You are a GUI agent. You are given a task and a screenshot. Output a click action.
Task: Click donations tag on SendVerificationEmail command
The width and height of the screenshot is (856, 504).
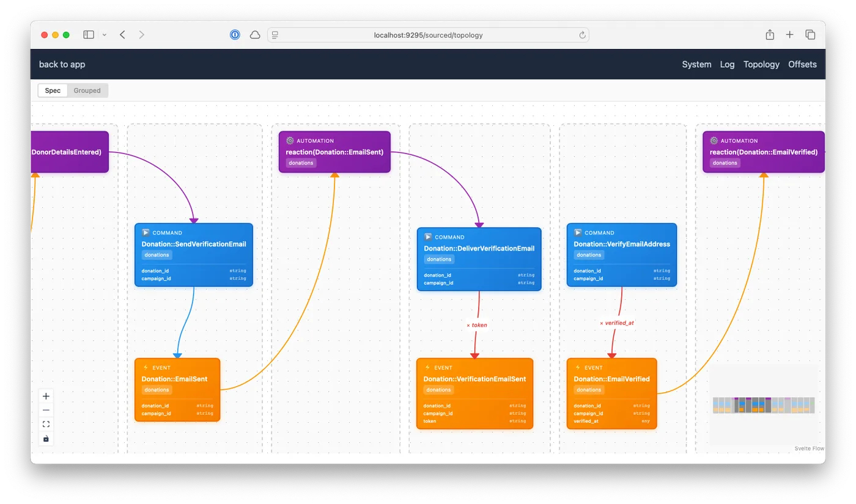tap(157, 255)
